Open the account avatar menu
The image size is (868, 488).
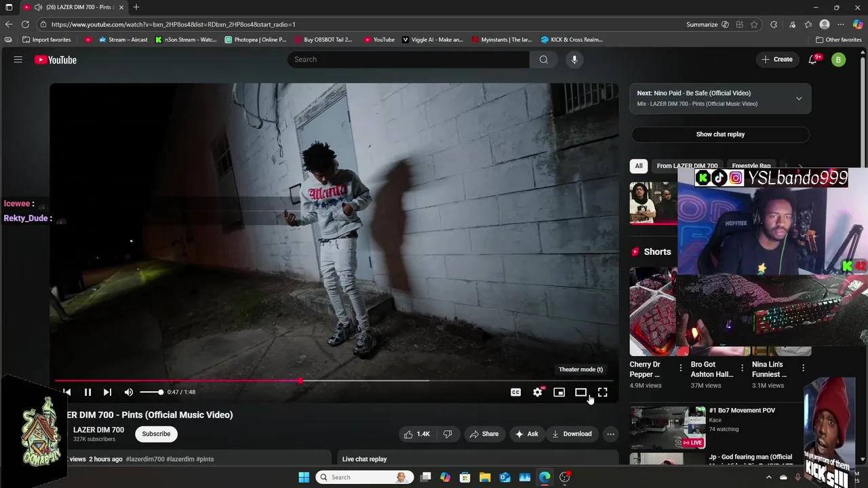[839, 60]
